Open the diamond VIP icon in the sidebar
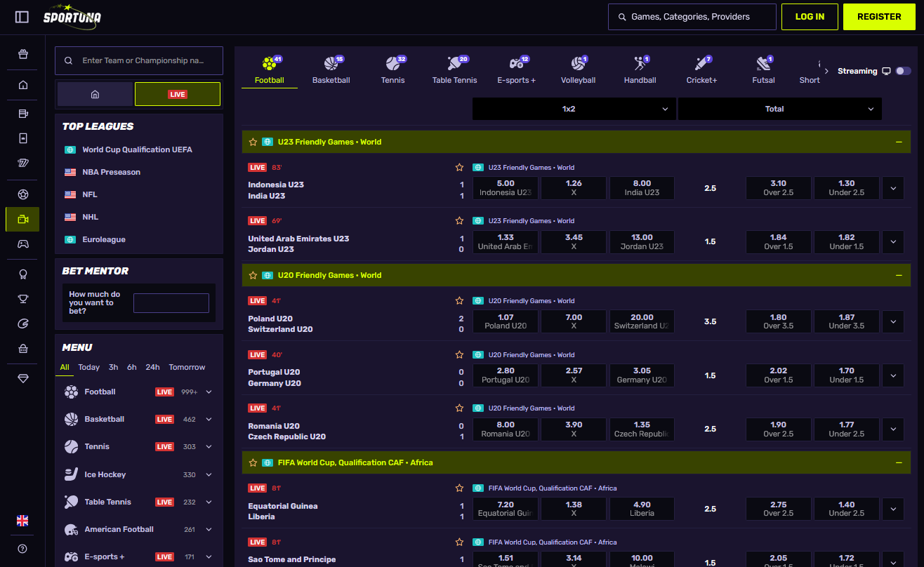The image size is (924, 567). [x=23, y=378]
